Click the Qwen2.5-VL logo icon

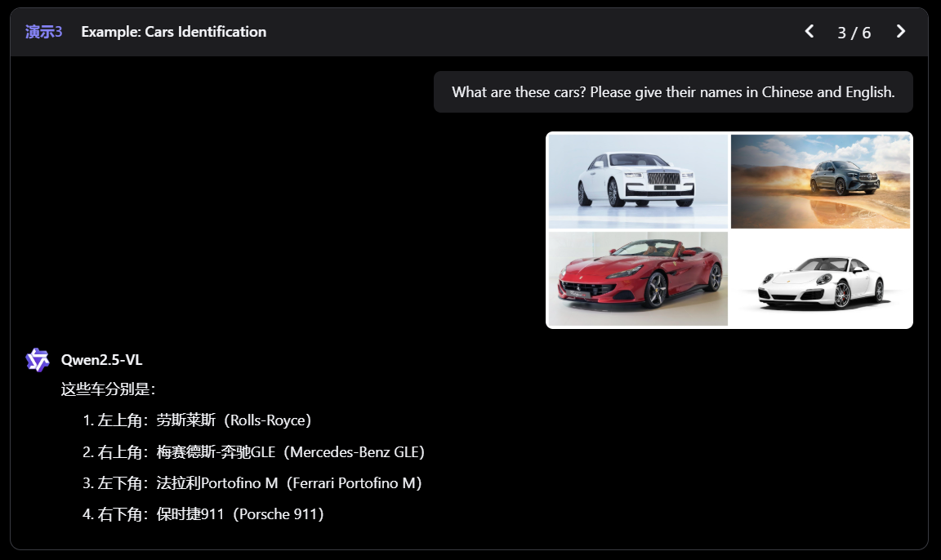click(x=38, y=360)
